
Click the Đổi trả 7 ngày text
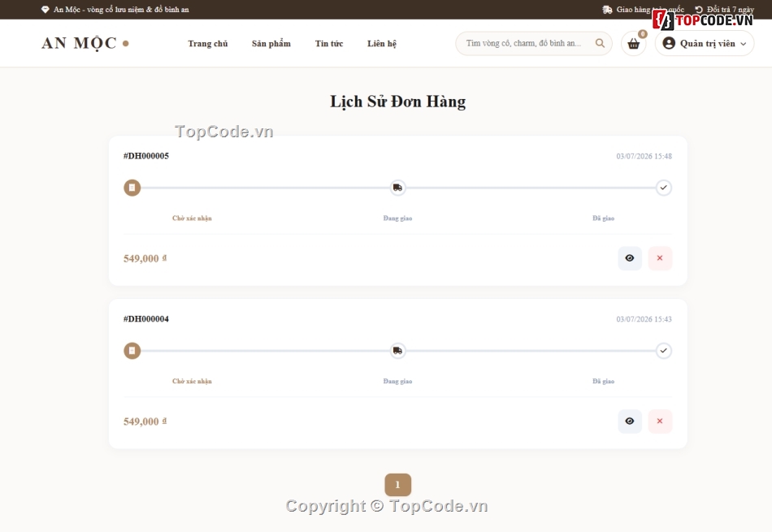731,10
